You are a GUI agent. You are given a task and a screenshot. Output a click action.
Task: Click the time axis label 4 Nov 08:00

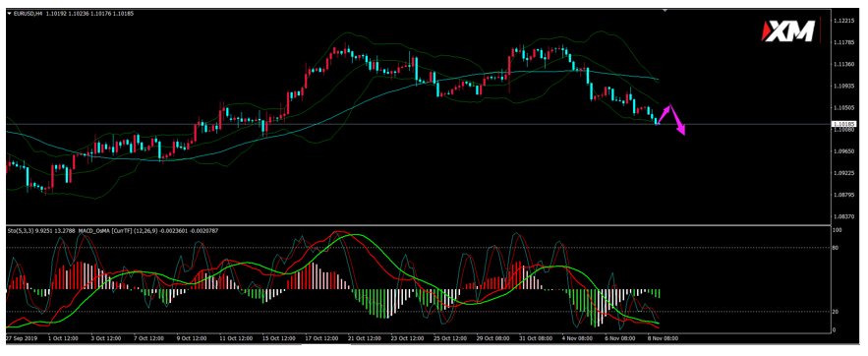pos(576,337)
